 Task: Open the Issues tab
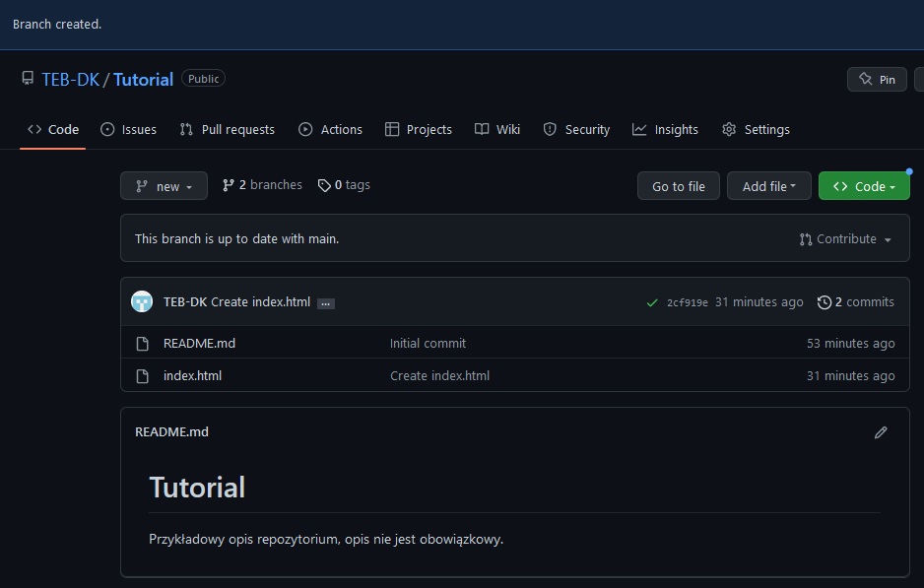point(128,129)
